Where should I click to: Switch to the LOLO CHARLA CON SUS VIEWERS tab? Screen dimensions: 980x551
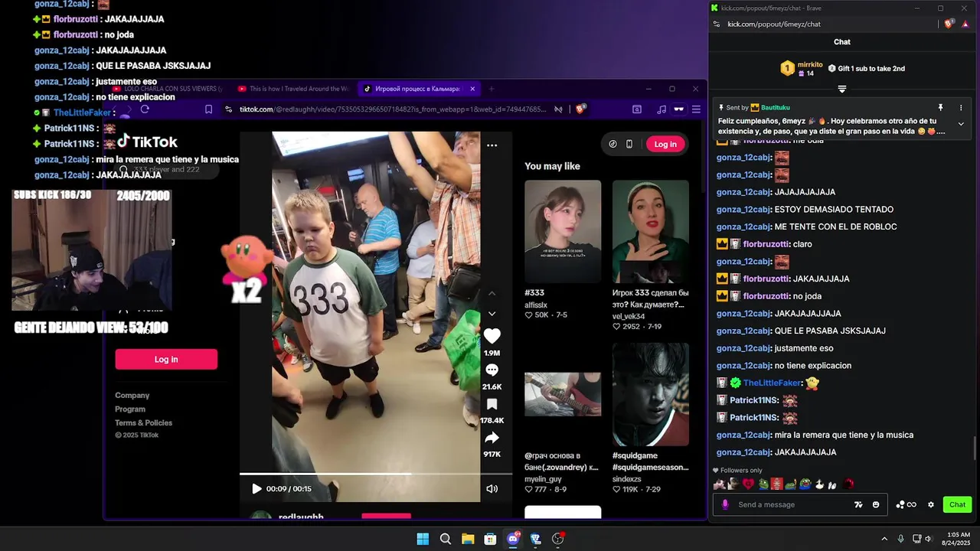168,89
